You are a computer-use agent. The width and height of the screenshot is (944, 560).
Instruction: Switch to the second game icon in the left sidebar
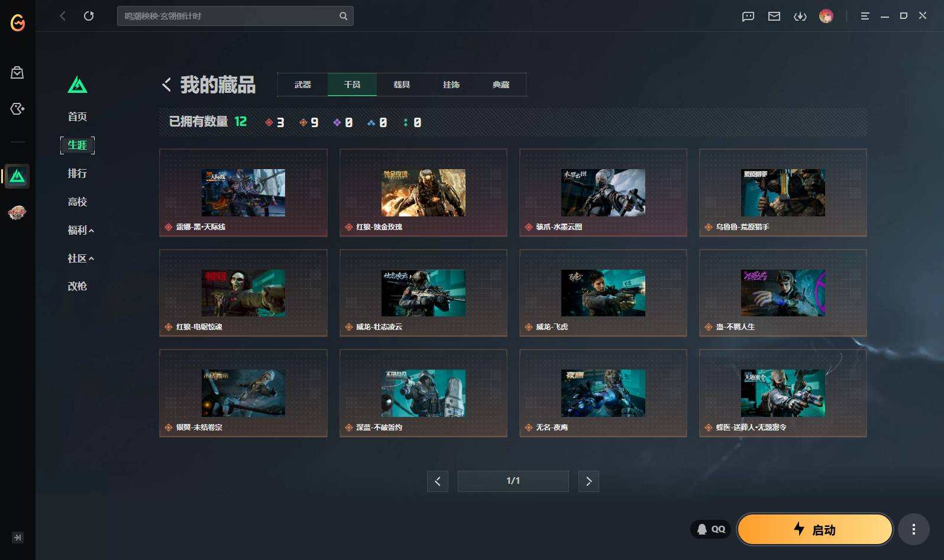tap(17, 212)
